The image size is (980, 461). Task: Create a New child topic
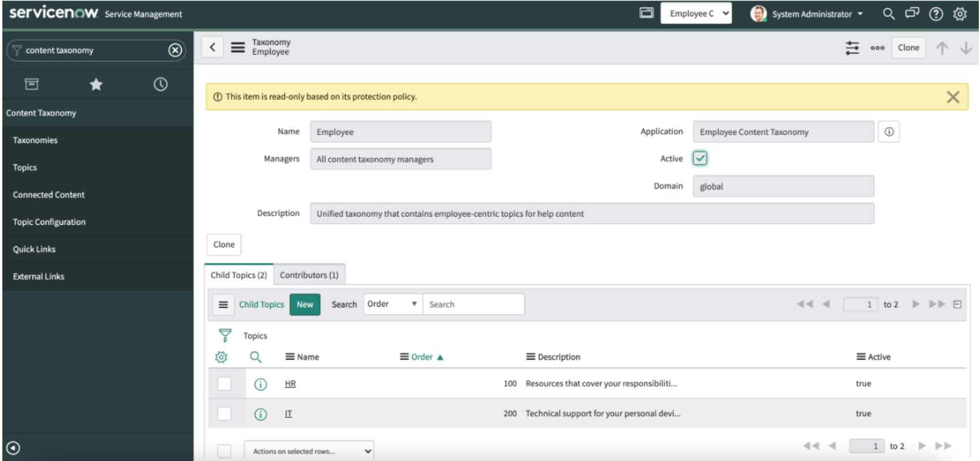click(x=305, y=304)
